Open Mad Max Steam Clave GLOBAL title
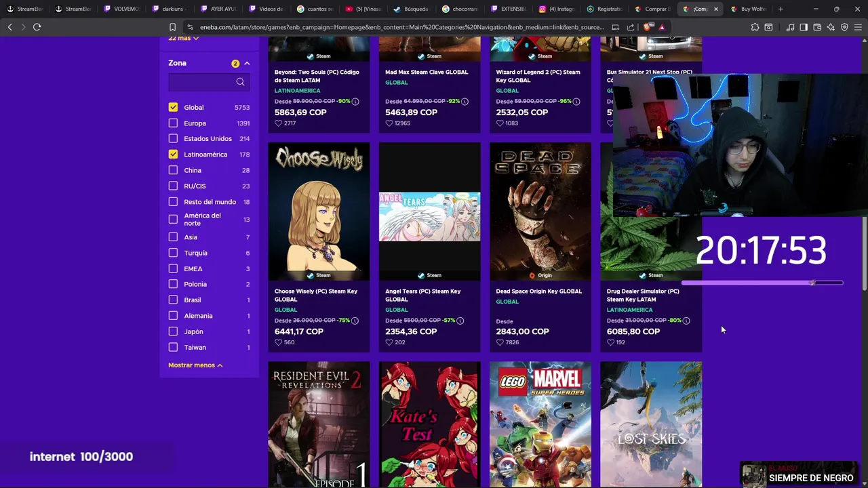868x488 pixels. click(427, 72)
